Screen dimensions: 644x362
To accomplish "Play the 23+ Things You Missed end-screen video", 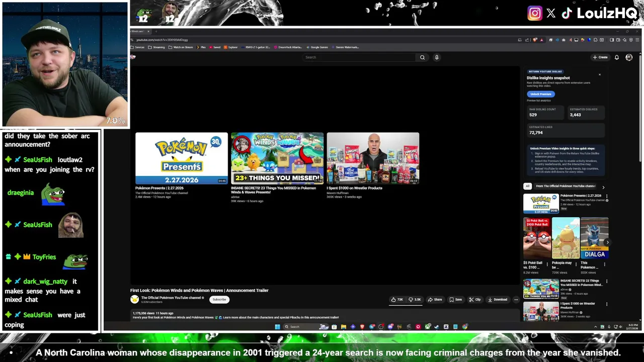I will 277,158.
